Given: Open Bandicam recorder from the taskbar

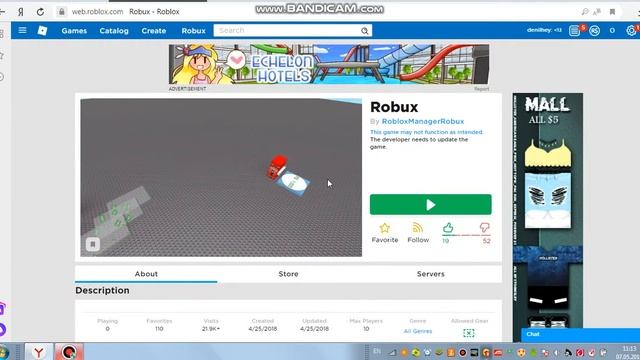Looking at the screenshot, I should click(69, 352).
